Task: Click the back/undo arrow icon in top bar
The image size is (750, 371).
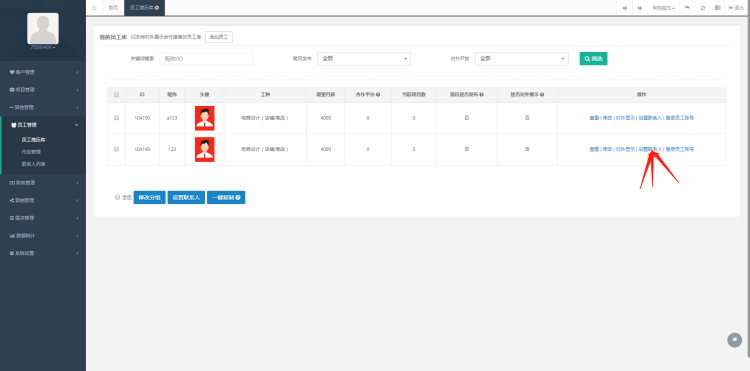Action: coord(687,8)
